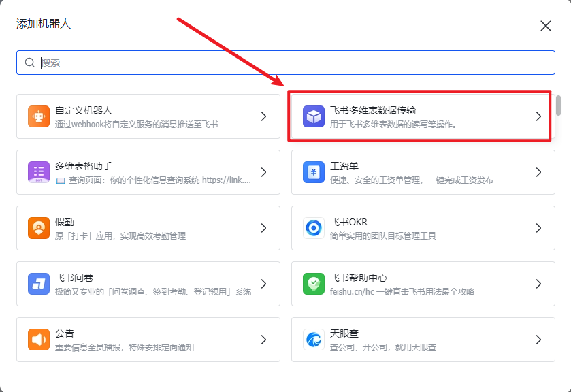Click the blue 工资单 yen icon

pyautogui.click(x=314, y=172)
